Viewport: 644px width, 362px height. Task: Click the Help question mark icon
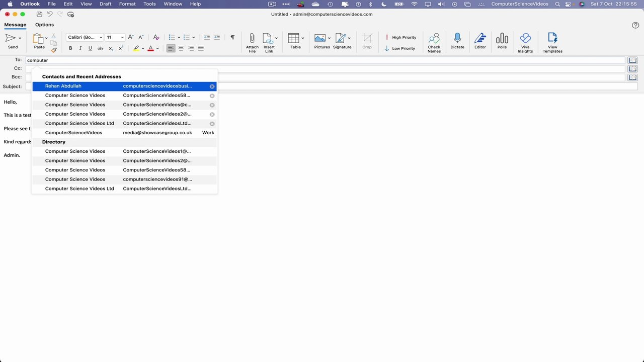pos(635,25)
